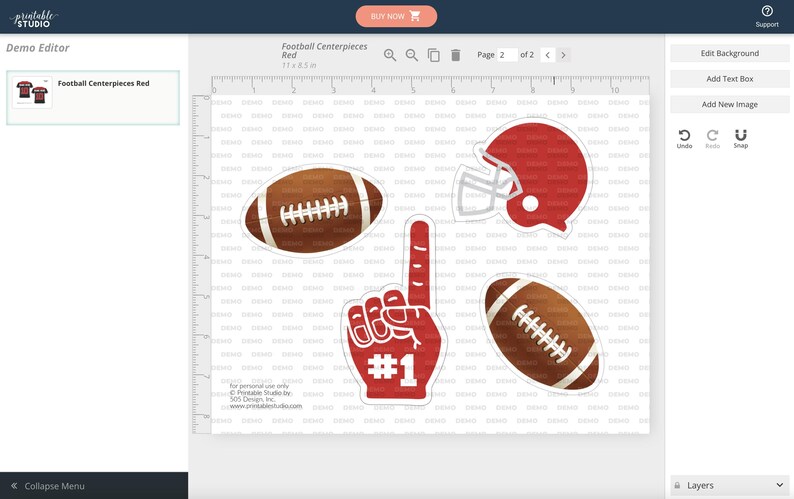794x499 pixels.
Task: Click the Buy Now button
Action: tap(396, 16)
